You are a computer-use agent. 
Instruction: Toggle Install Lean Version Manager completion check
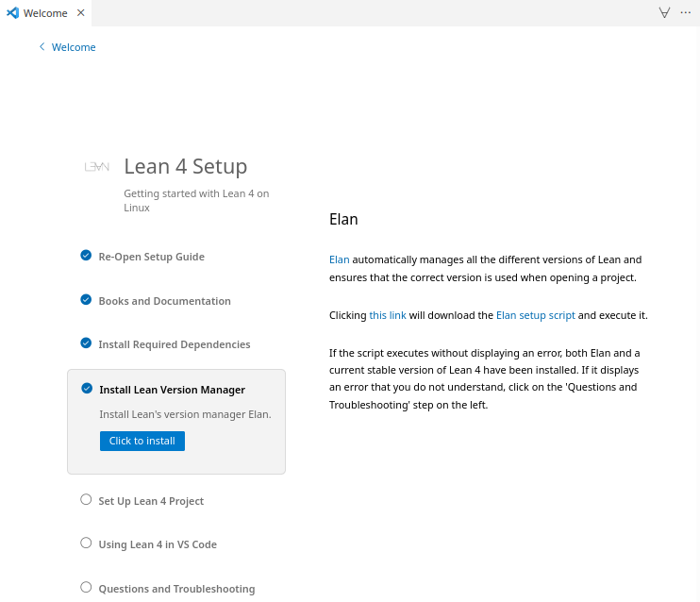click(87, 389)
